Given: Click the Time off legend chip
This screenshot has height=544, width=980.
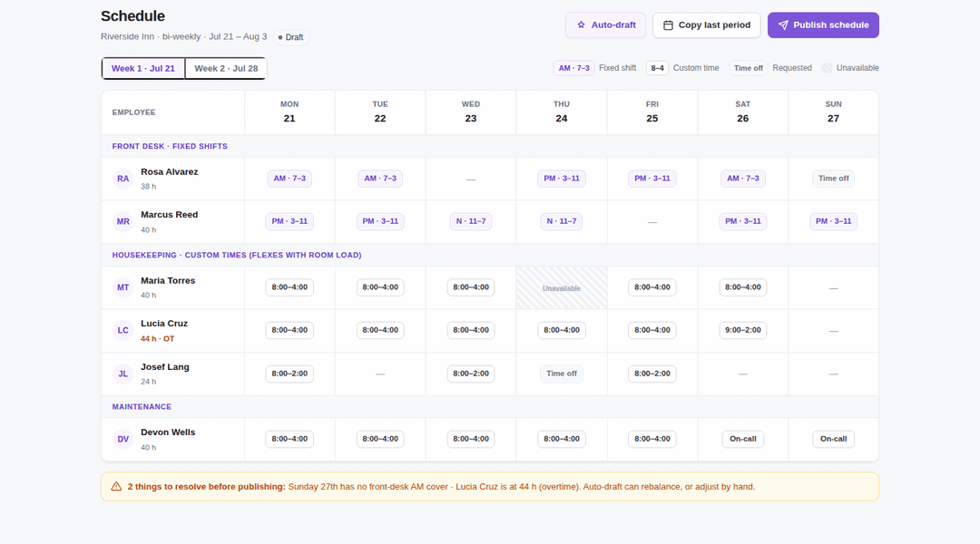Looking at the screenshot, I should 749,68.
